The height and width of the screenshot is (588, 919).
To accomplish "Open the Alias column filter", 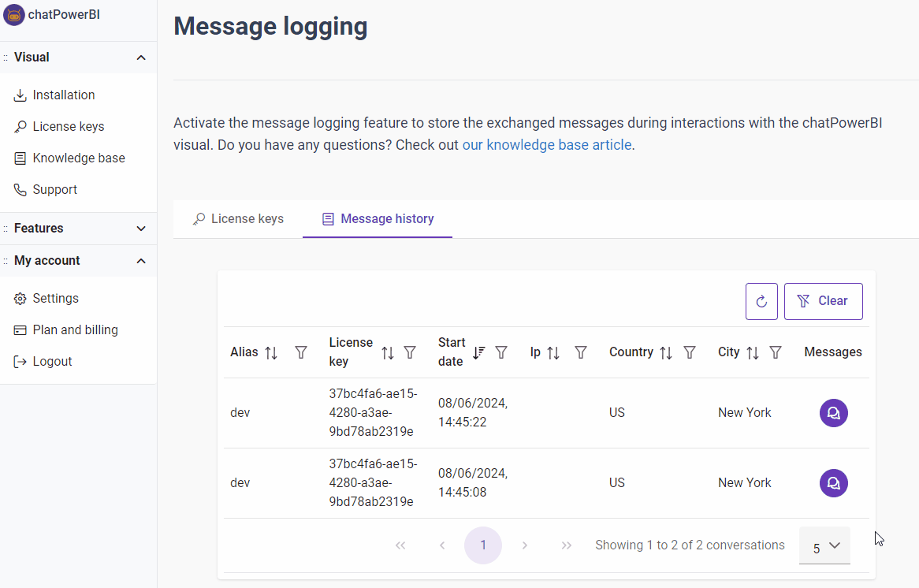I will (x=300, y=352).
